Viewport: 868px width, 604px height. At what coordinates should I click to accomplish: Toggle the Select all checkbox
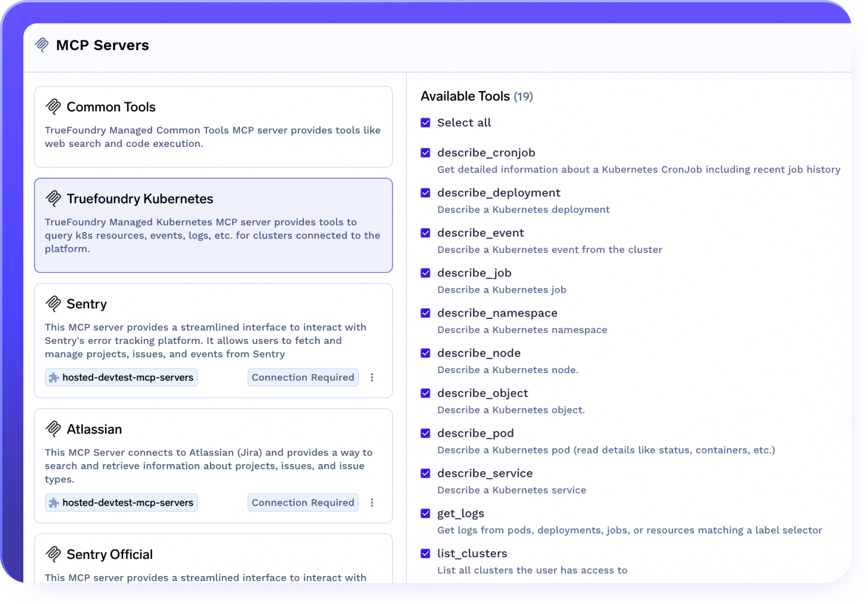point(425,122)
